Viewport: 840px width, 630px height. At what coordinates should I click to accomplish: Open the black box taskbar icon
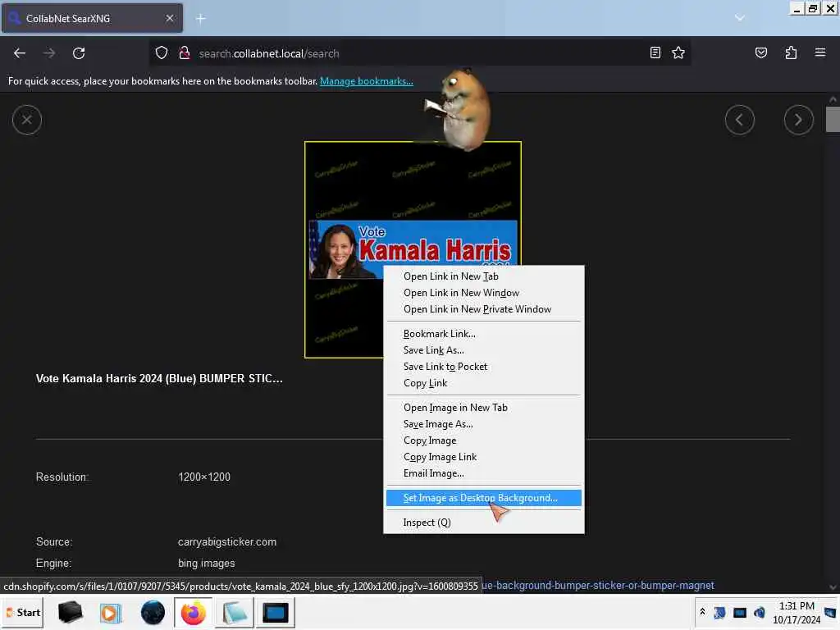[71, 613]
